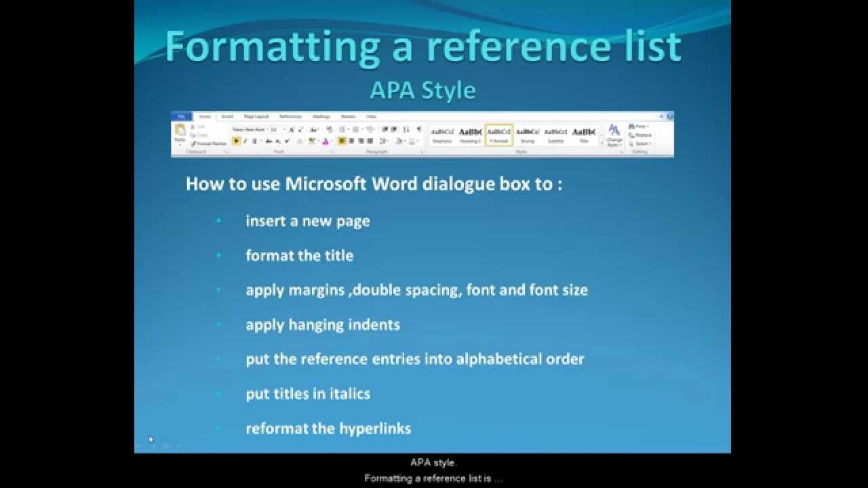Click the text "insert a new page"
Screen dimensions: 868x488
point(308,221)
